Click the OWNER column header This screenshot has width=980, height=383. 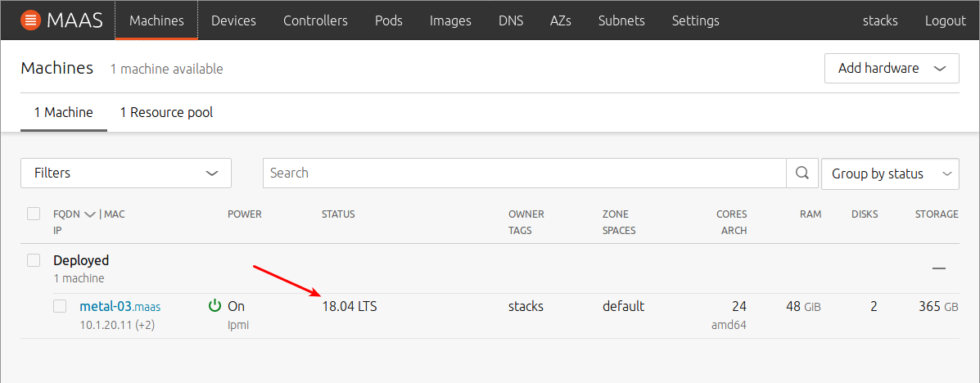click(526, 214)
